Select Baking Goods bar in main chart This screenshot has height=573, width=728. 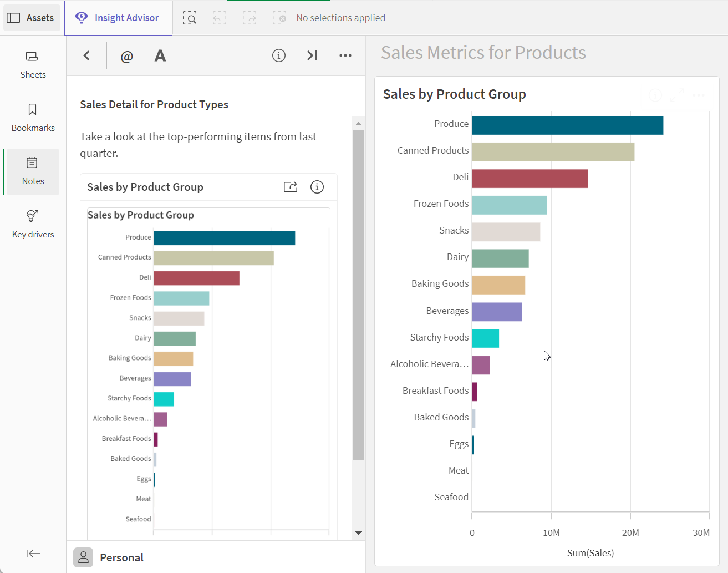[x=498, y=285]
